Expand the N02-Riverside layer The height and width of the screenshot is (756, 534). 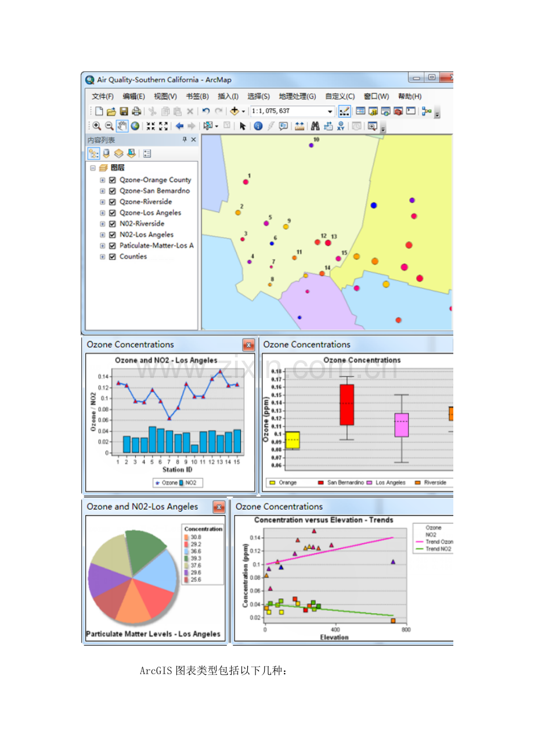[x=103, y=224]
